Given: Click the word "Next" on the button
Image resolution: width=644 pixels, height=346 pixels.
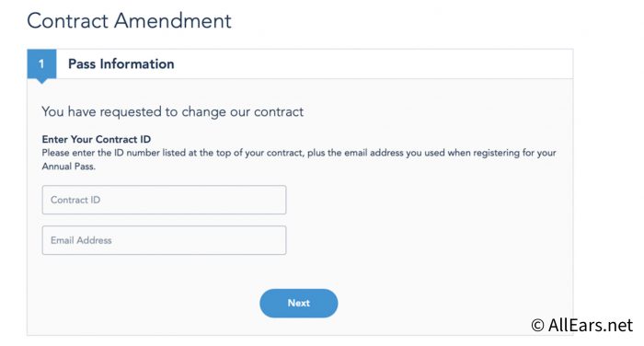Looking at the screenshot, I should point(299,304).
